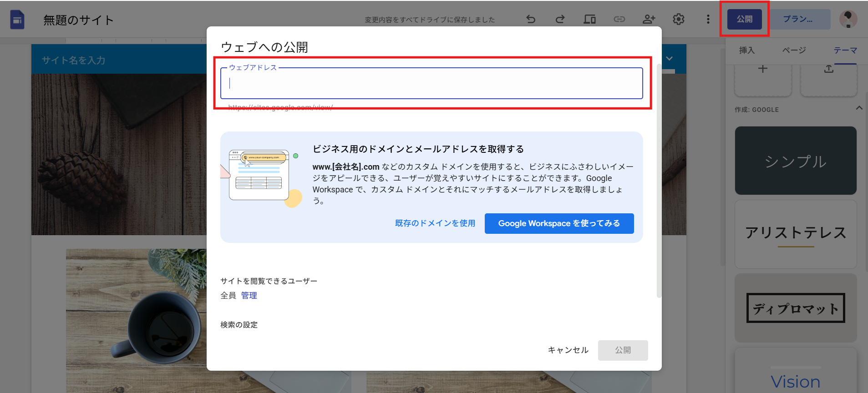This screenshot has height=393, width=868.
Task: Click the 管理 link for viewers
Action: pyautogui.click(x=249, y=296)
